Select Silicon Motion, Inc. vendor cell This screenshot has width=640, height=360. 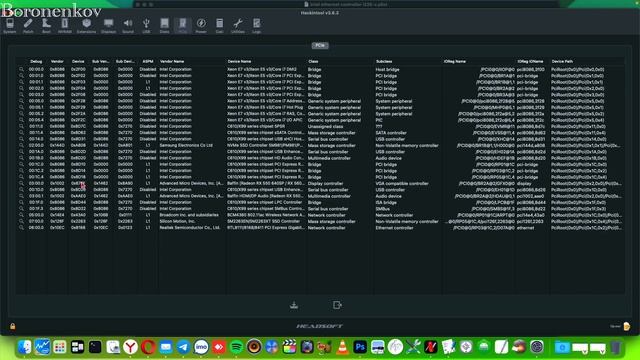pyautogui.click(x=177, y=221)
